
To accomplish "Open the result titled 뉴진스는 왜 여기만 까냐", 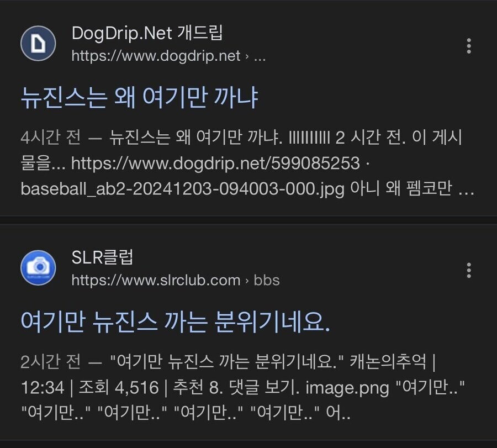I will [x=140, y=98].
